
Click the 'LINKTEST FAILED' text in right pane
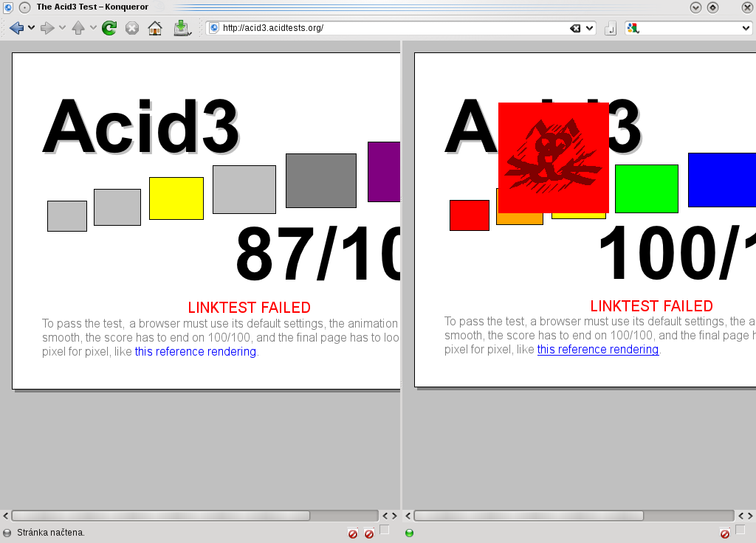click(x=651, y=306)
